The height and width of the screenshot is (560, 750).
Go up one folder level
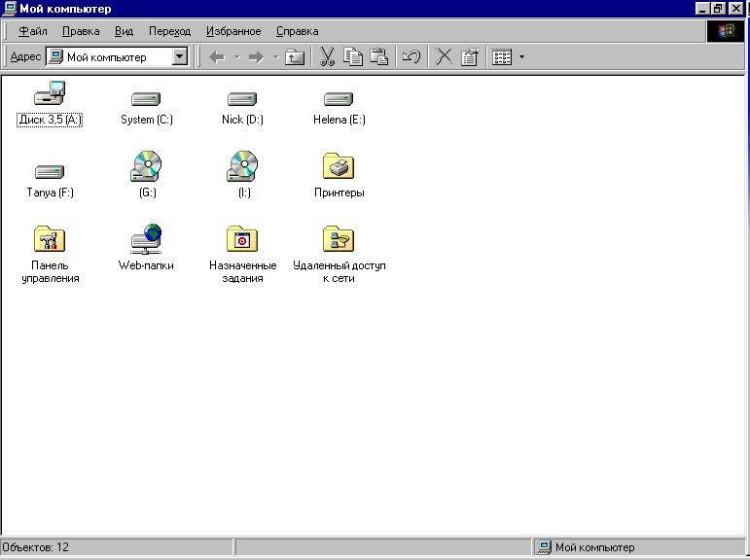coord(295,57)
